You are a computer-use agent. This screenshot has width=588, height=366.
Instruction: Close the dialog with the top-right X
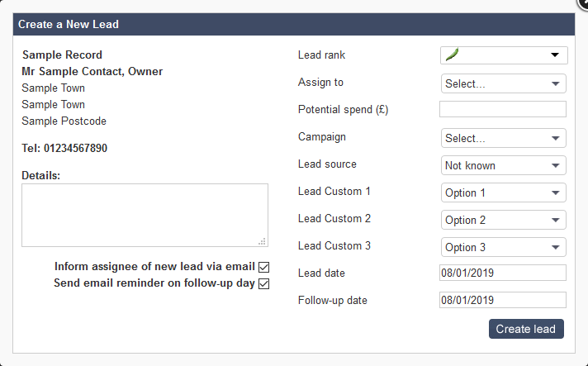(581, 3)
